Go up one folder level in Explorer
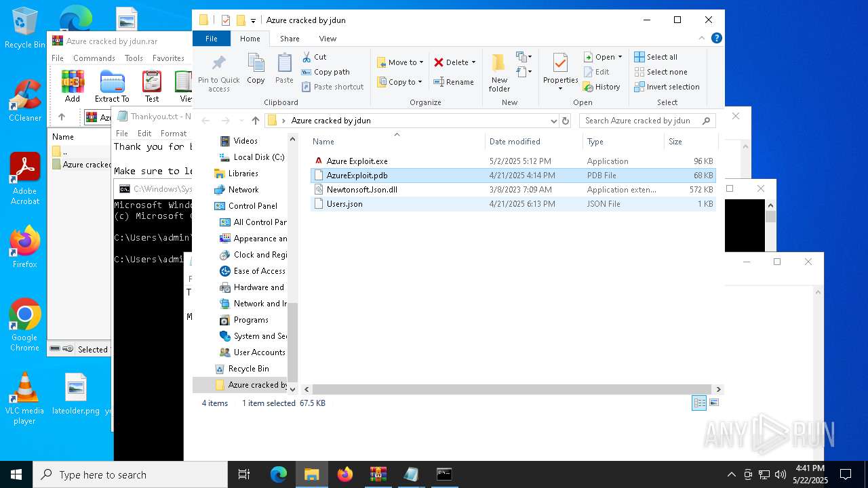This screenshot has width=868, height=488. point(255,121)
